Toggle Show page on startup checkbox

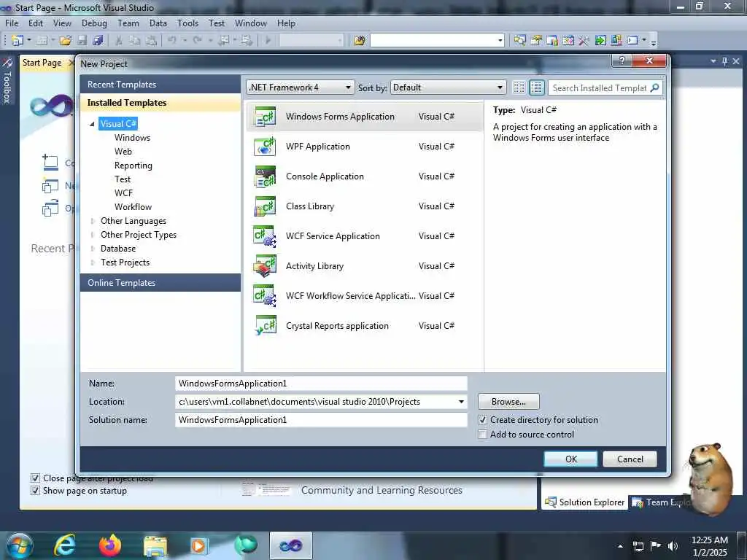pyautogui.click(x=35, y=491)
